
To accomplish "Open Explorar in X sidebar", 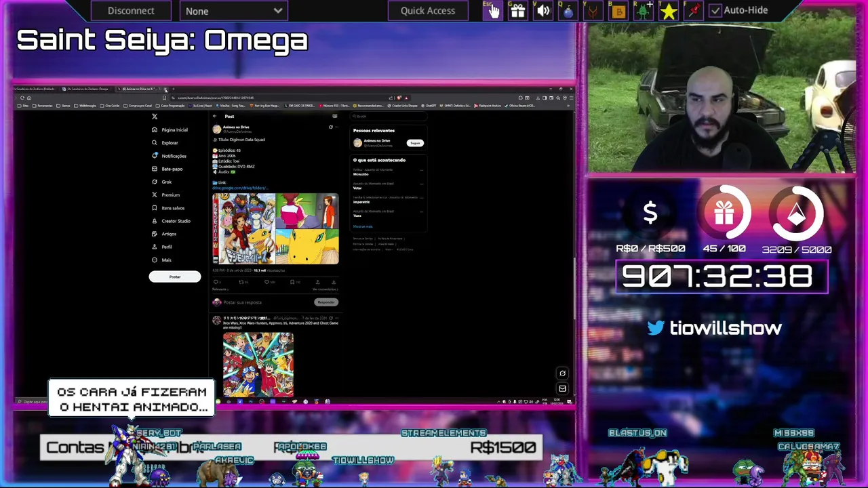I will click(165, 143).
